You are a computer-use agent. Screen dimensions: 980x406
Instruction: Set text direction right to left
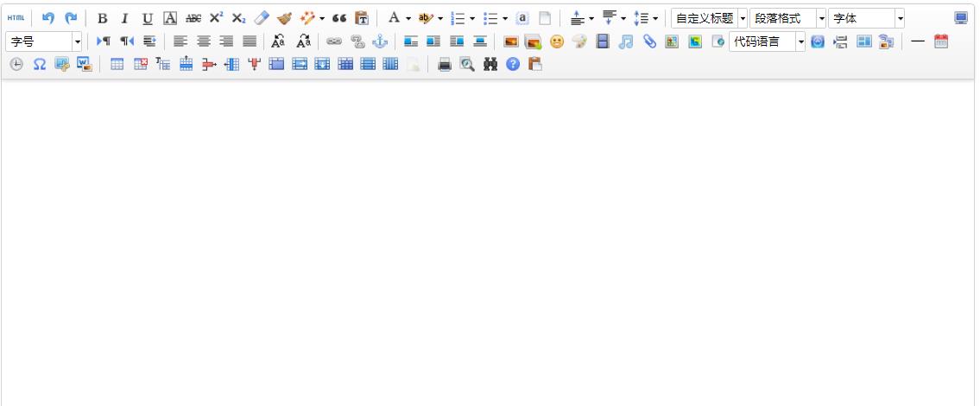(127, 41)
